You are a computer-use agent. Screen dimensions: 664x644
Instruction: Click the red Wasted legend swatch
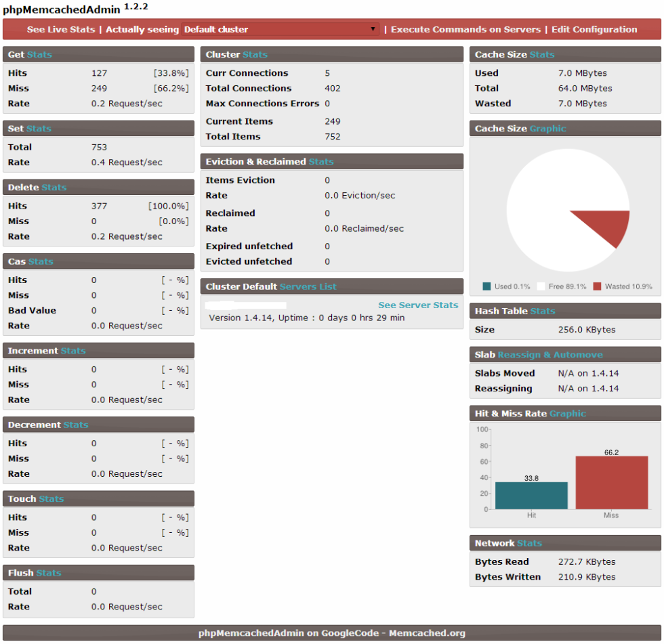[x=597, y=286]
